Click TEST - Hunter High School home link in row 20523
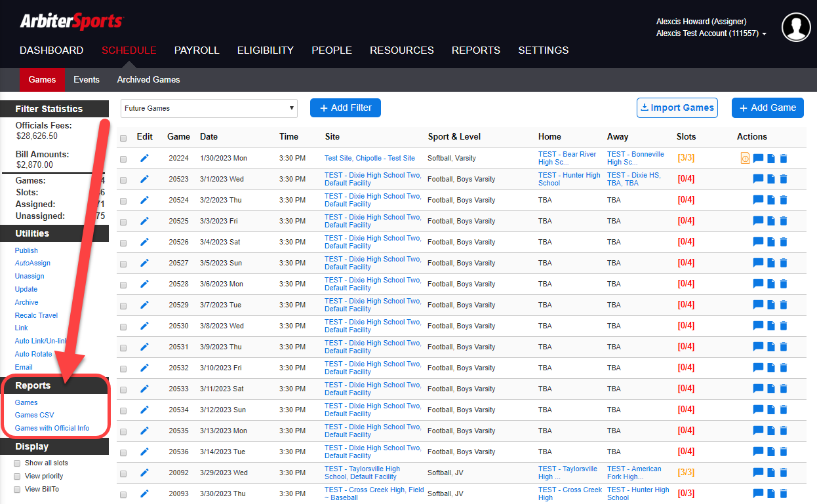The image size is (817, 504). (569, 179)
